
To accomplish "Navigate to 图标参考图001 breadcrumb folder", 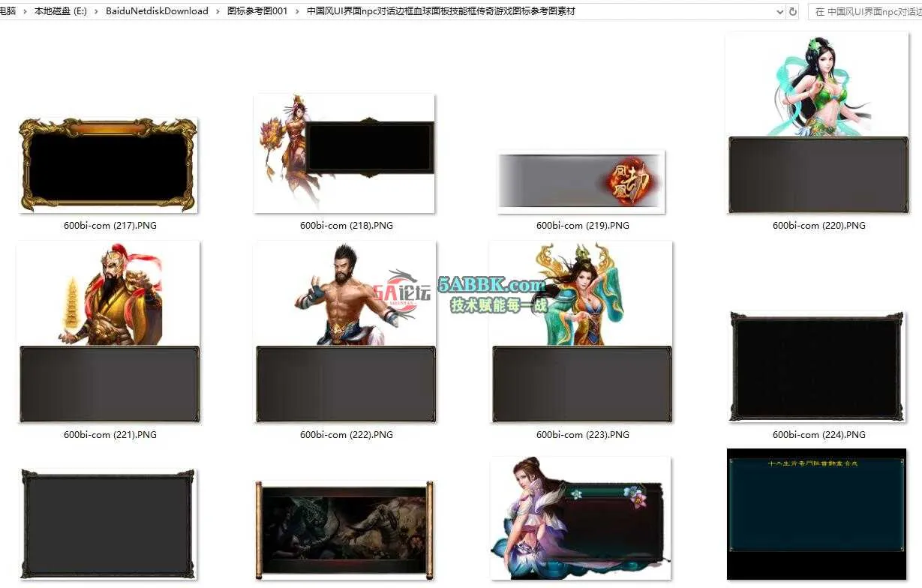I will pos(257,11).
